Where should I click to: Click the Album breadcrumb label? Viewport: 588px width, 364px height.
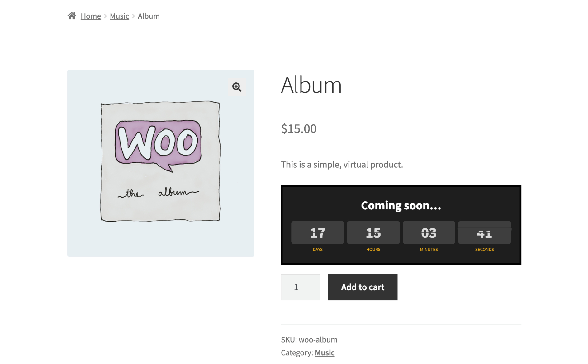point(149,16)
